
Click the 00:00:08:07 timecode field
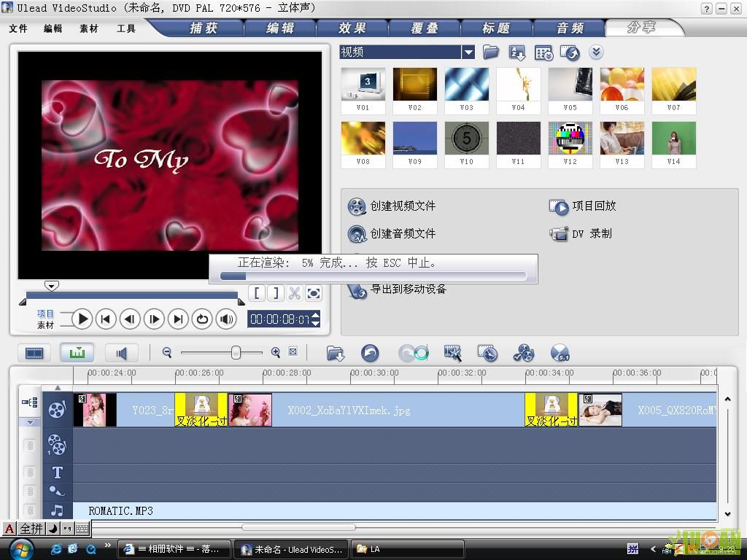tap(279, 319)
